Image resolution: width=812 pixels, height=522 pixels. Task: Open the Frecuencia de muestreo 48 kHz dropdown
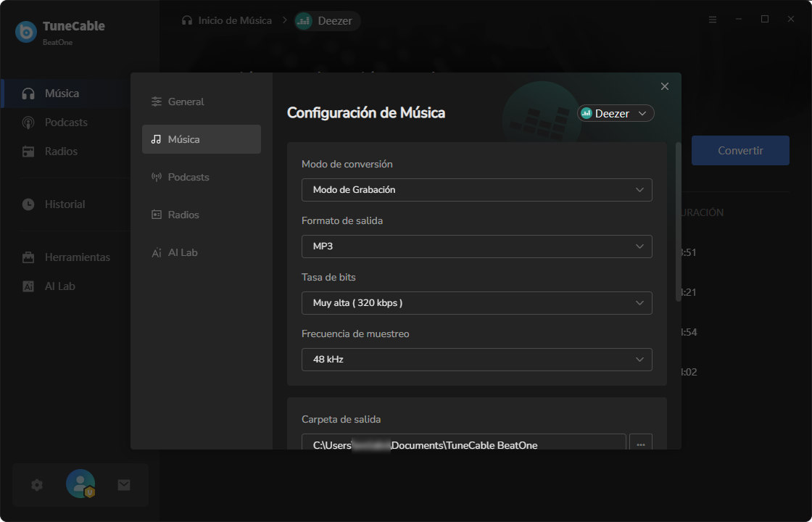476,360
